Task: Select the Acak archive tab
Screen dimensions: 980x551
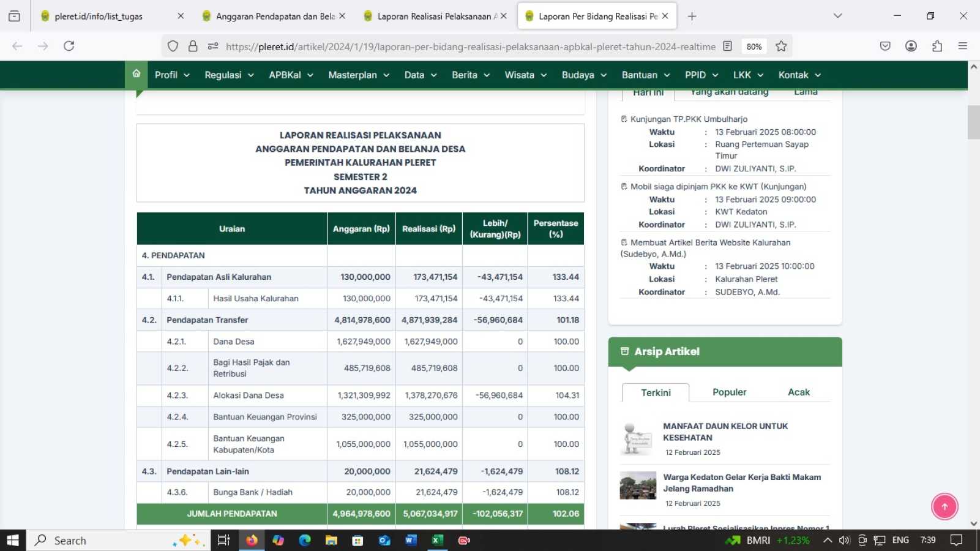Action: coord(798,392)
